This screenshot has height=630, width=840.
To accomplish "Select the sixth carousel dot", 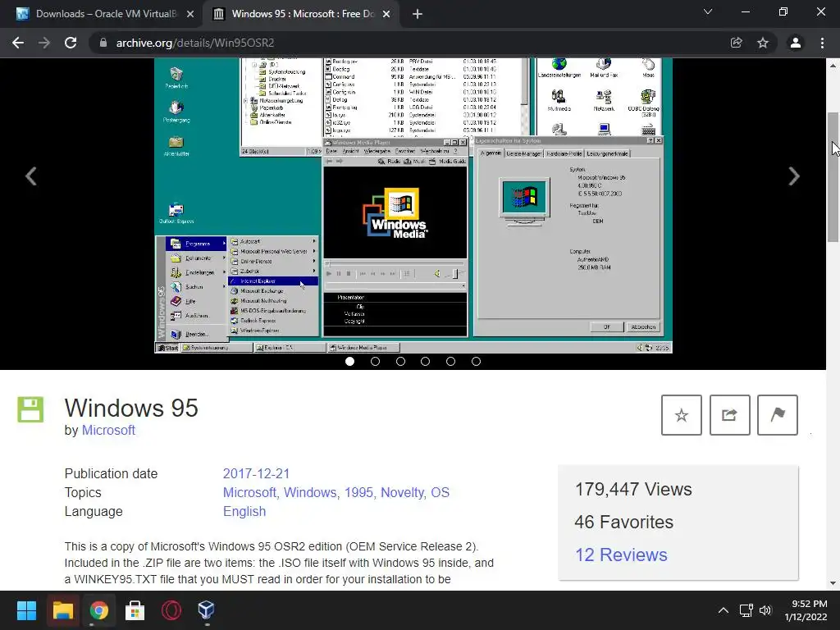I will 476,362.
